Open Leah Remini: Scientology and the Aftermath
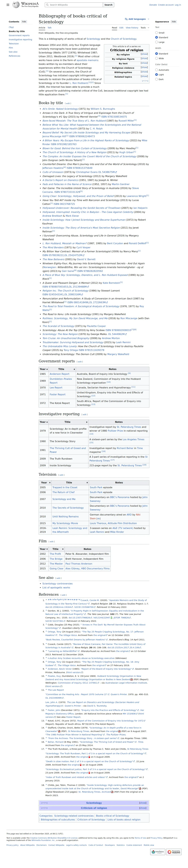Viewport: 188px width, 868px height. tap(70, 530)
